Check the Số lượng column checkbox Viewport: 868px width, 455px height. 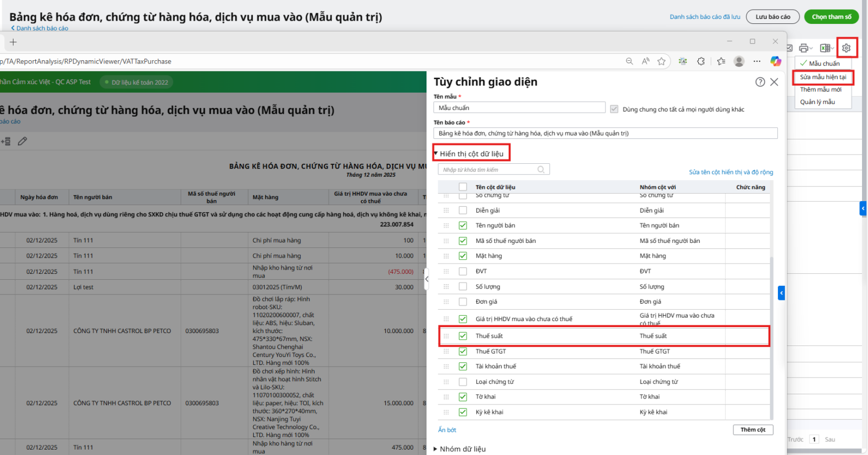pyautogui.click(x=463, y=286)
